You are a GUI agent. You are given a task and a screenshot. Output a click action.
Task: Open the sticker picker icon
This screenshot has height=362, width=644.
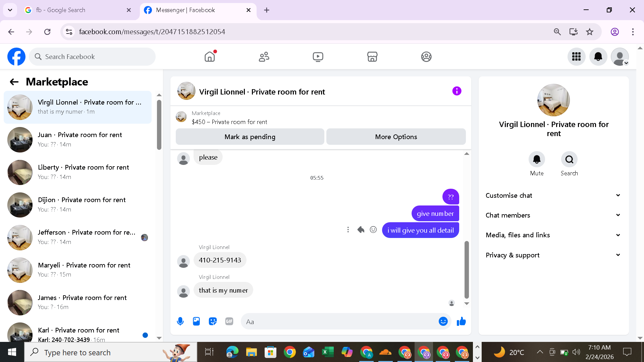[213, 321]
